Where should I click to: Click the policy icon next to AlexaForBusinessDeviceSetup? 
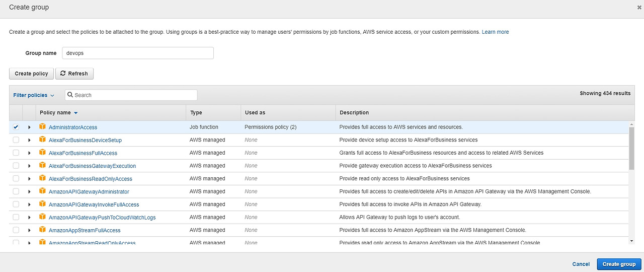click(43, 140)
